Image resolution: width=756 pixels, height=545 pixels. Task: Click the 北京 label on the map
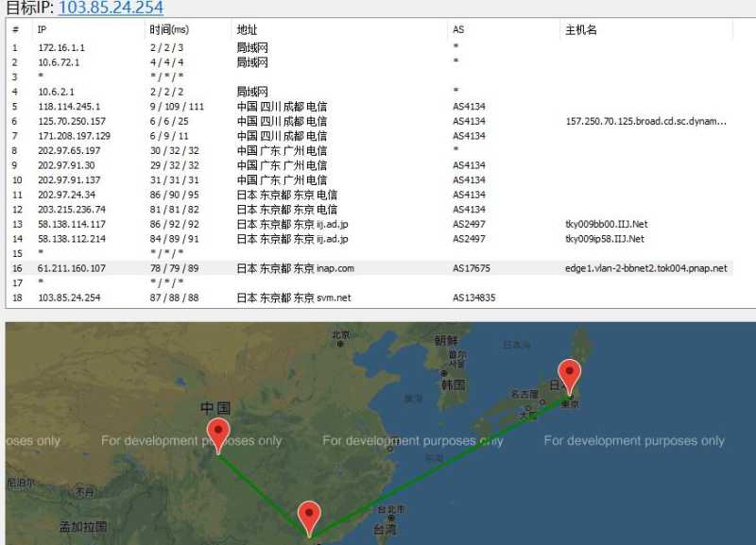click(x=340, y=334)
